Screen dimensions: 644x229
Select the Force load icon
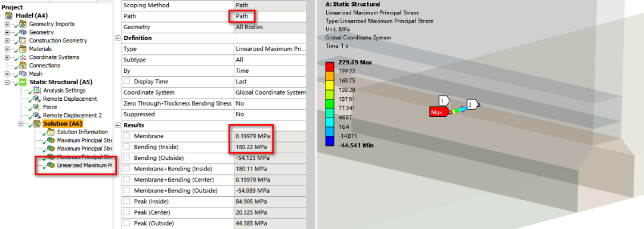[x=36, y=107]
